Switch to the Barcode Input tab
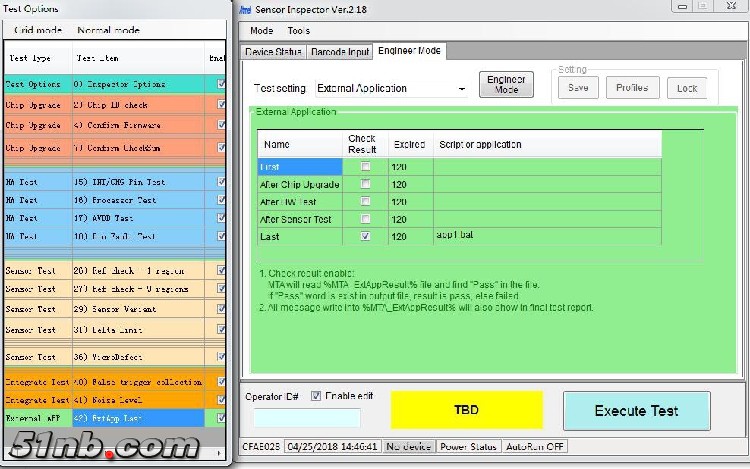Image resolution: width=750 pixels, height=469 pixels. (x=340, y=51)
